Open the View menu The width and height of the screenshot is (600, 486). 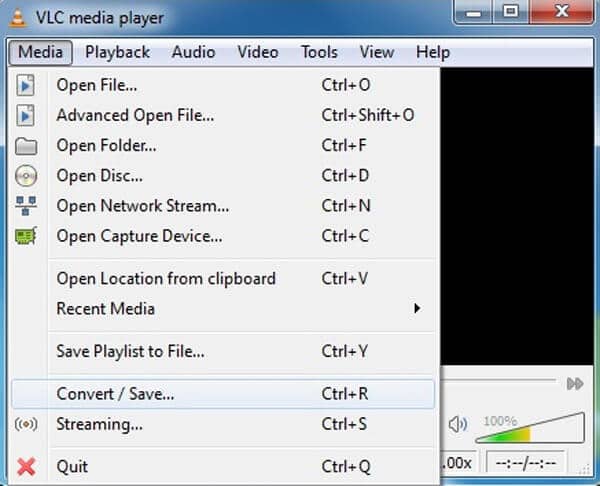click(377, 52)
